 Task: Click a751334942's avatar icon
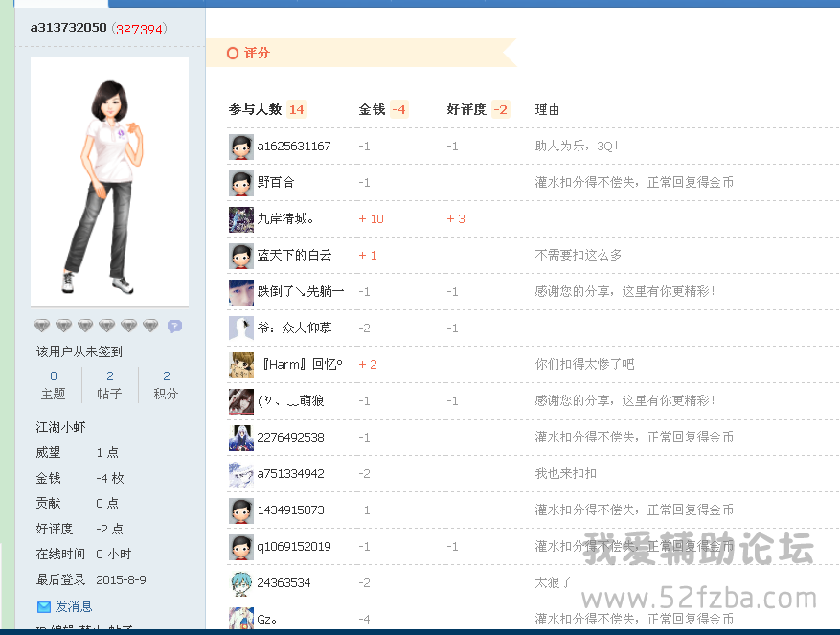[x=241, y=474]
